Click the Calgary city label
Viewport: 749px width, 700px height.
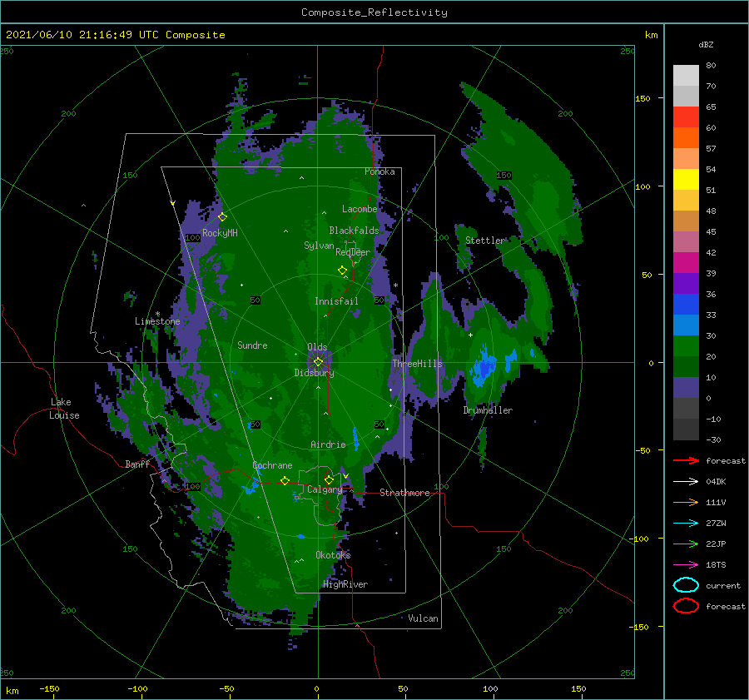point(325,489)
